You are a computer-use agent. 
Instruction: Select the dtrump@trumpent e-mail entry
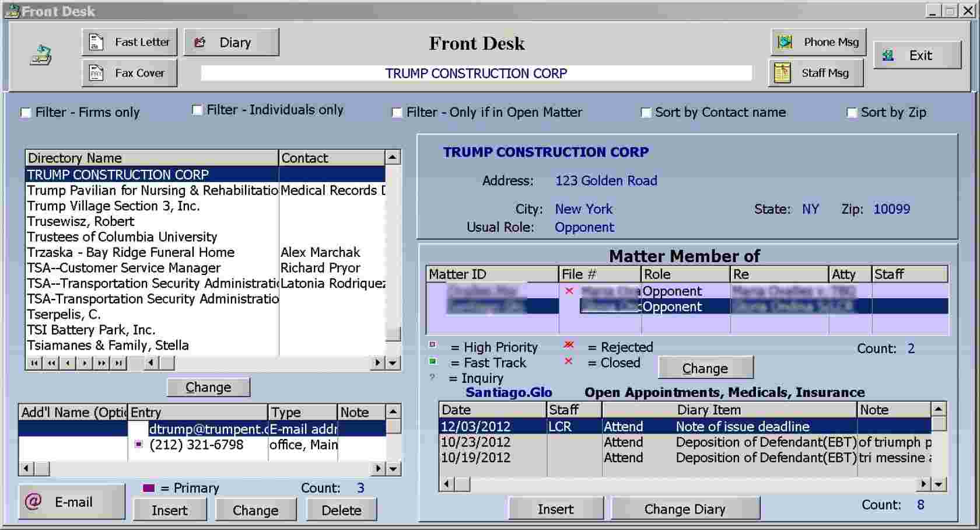tap(202, 429)
